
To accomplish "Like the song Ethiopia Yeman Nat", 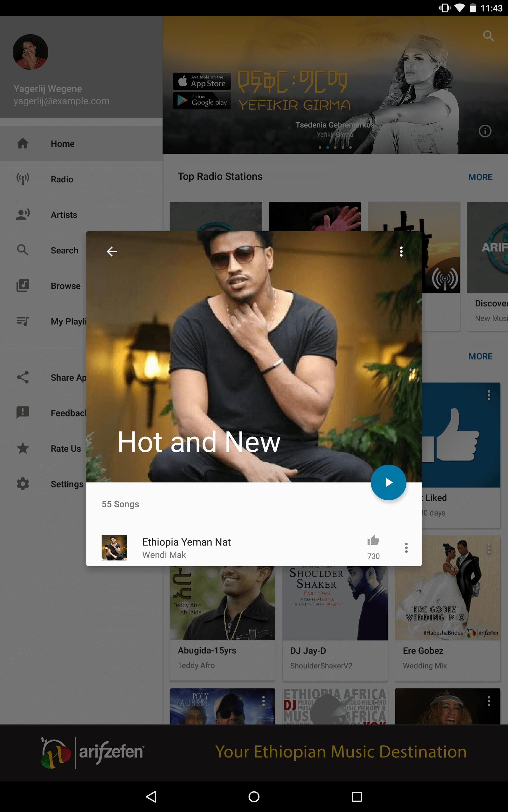I will (x=373, y=540).
